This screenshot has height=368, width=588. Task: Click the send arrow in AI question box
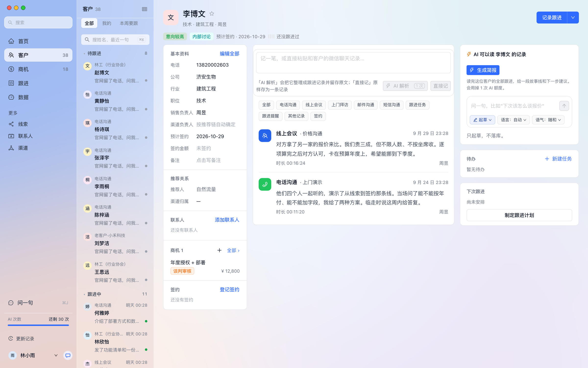pyautogui.click(x=564, y=106)
